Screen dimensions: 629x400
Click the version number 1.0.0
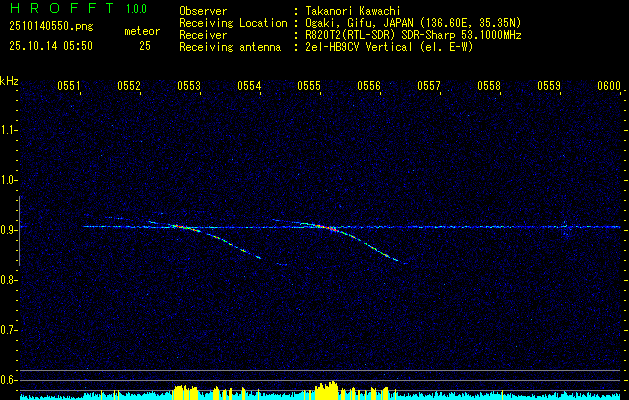[136, 9]
